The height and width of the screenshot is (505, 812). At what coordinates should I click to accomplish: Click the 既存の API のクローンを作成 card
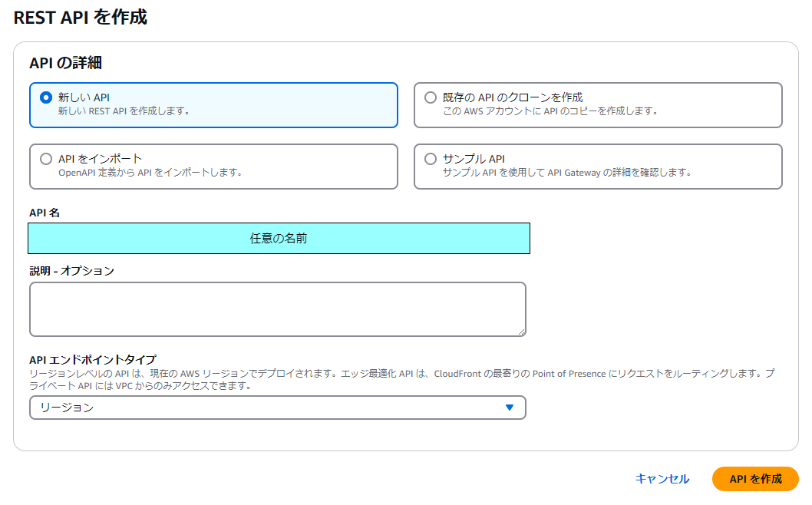(x=597, y=105)
